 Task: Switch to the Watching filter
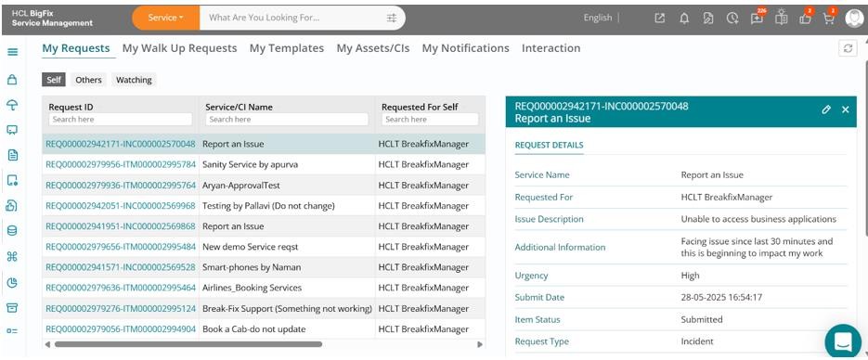click(x=134, y=80)
